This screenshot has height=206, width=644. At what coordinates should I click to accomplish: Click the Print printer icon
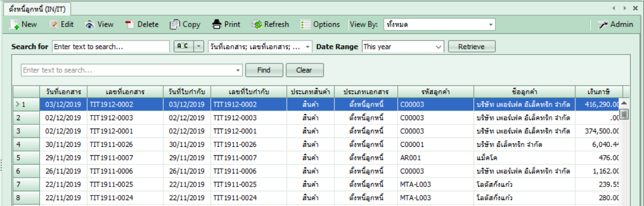point(217,25)
